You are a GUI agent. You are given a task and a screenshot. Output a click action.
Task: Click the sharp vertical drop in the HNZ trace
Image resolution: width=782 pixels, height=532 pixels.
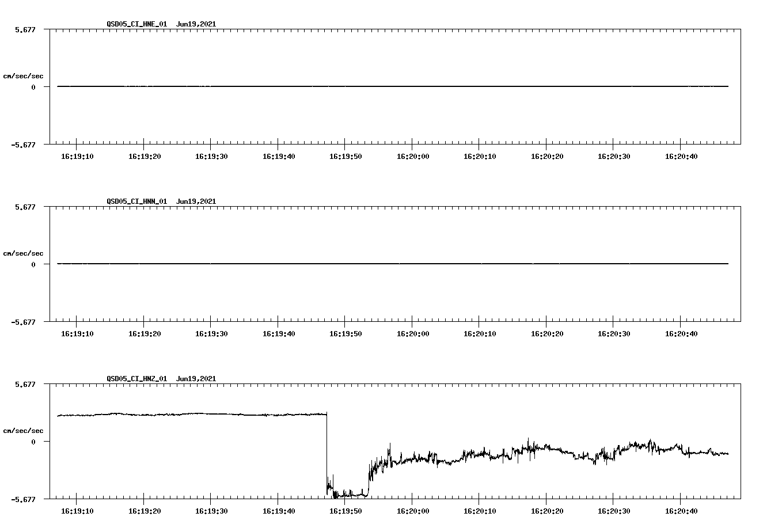[x=327, y=452]
